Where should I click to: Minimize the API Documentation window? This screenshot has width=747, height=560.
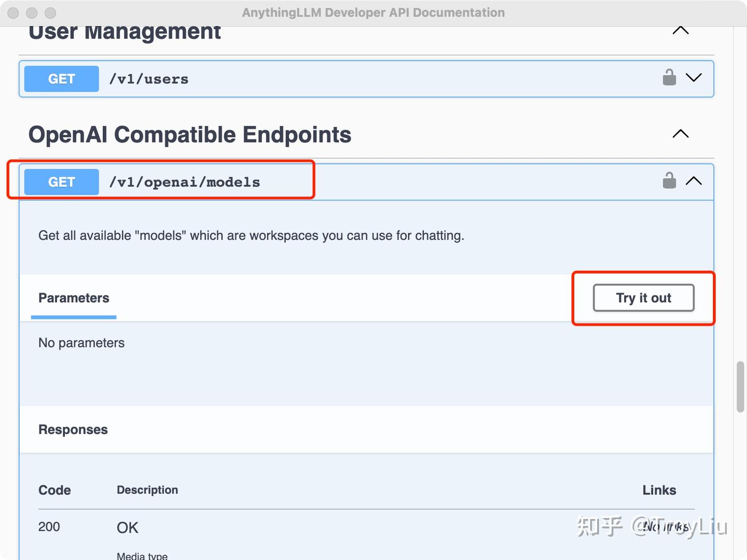(32, 13)
